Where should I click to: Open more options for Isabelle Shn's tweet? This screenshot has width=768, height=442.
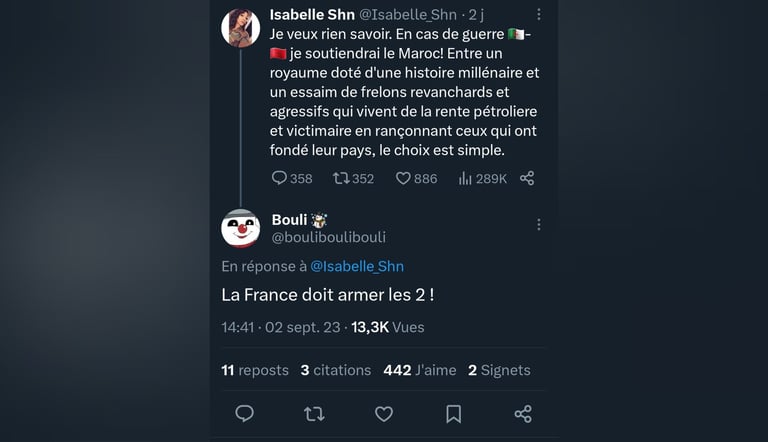click(539, 15)
